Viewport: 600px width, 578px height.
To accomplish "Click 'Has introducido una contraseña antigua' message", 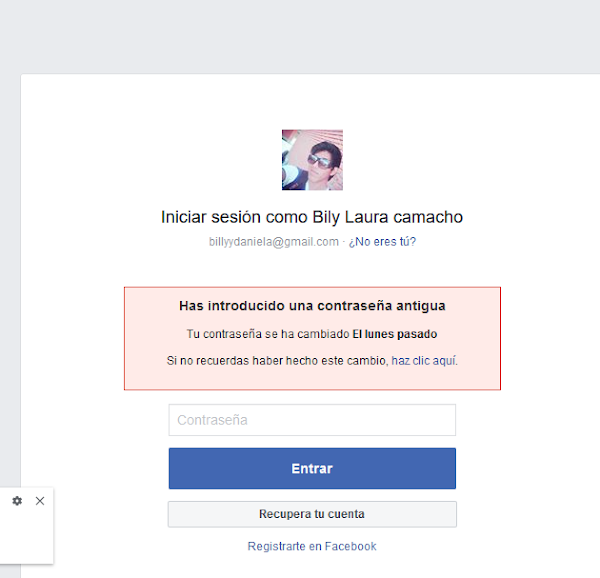I will [312, 306].
